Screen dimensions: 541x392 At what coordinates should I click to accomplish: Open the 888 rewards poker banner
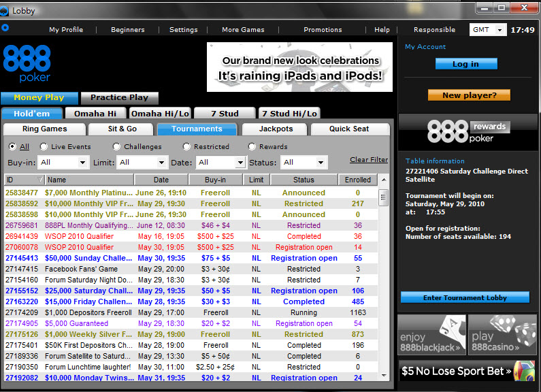tap(468, 132)
